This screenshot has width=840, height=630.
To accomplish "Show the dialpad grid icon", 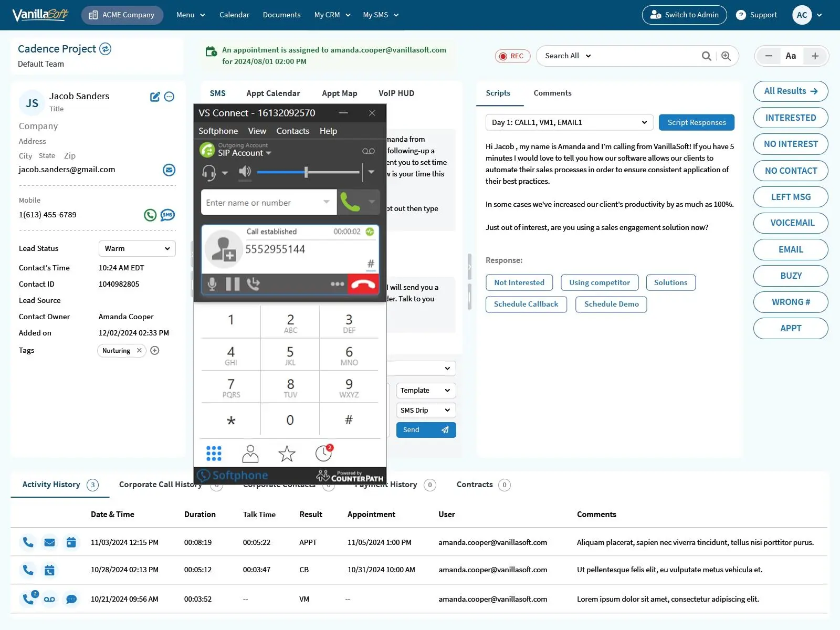I will 214,454.
